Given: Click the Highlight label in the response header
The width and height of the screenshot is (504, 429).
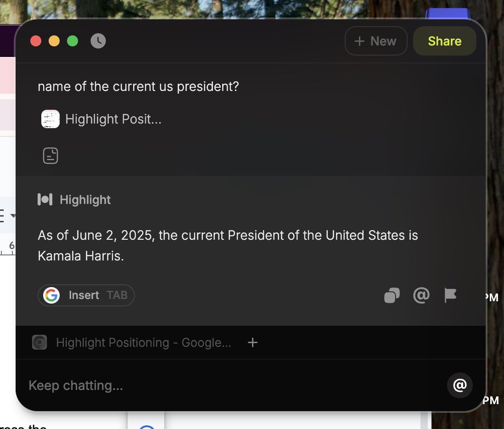Looking at the screenshot, I should (x=85, y=200).
